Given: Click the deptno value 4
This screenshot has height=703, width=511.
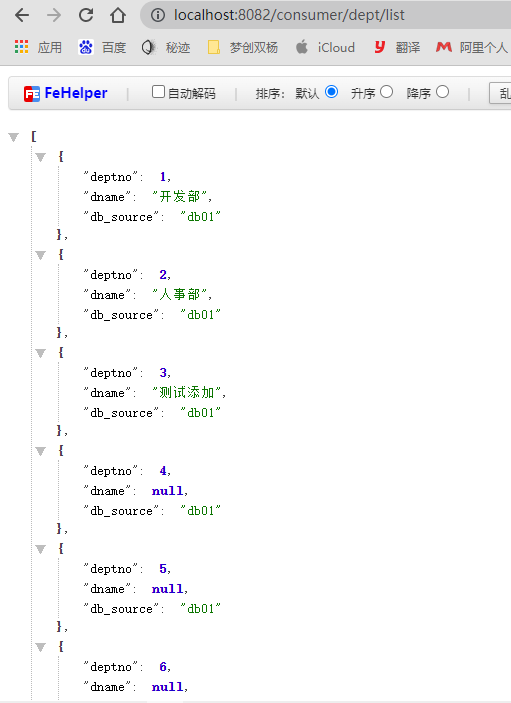Looking at the screenshot, I should click(x=163, y=471).
